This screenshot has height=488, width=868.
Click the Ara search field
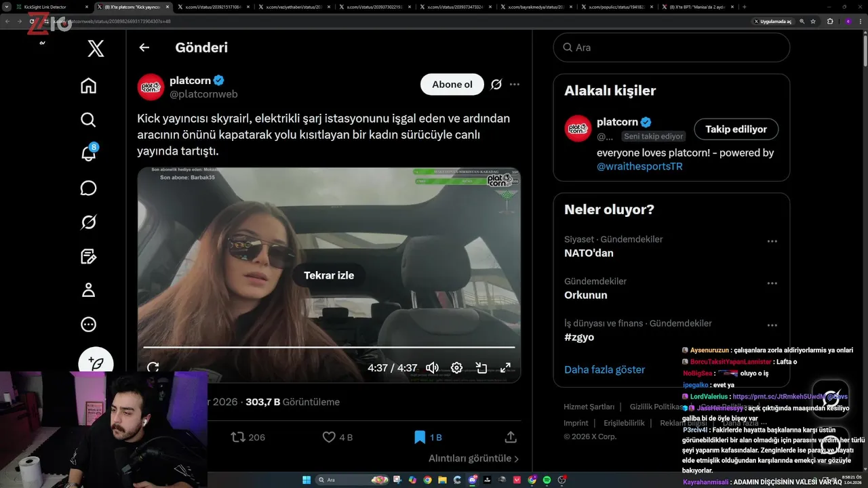[x=671, y=47]
